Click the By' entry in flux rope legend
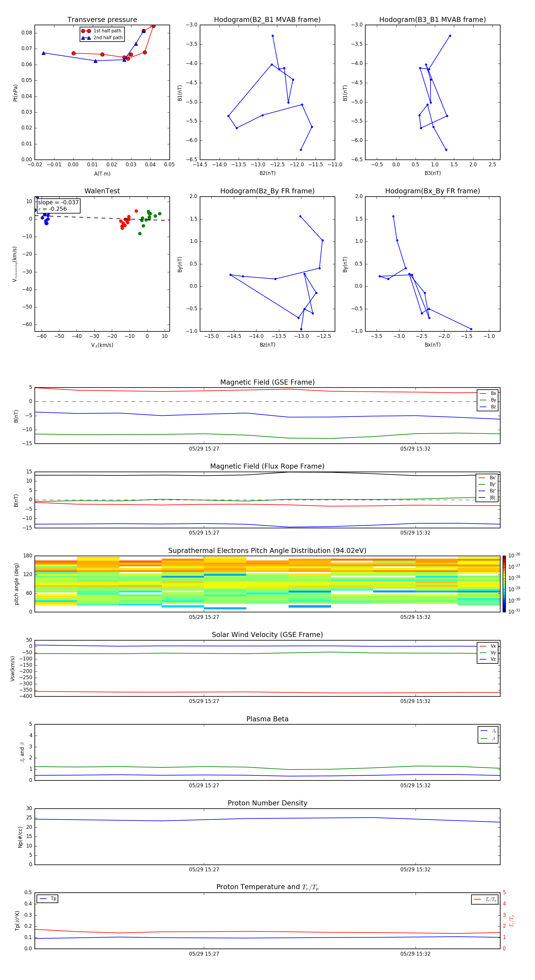 (x=487, y=484)
